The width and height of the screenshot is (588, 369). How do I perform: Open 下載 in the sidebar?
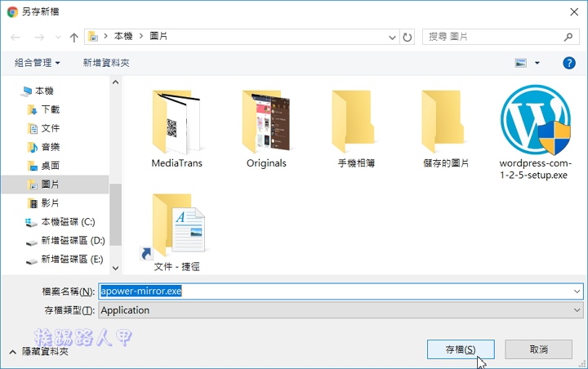[x=43, y=109]
